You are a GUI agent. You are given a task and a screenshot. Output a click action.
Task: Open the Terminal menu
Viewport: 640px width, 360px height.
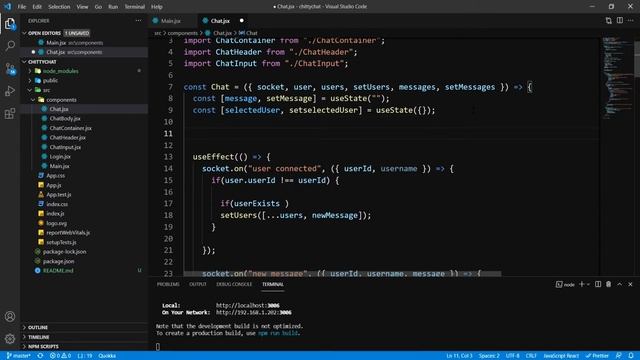coord(135,7)
